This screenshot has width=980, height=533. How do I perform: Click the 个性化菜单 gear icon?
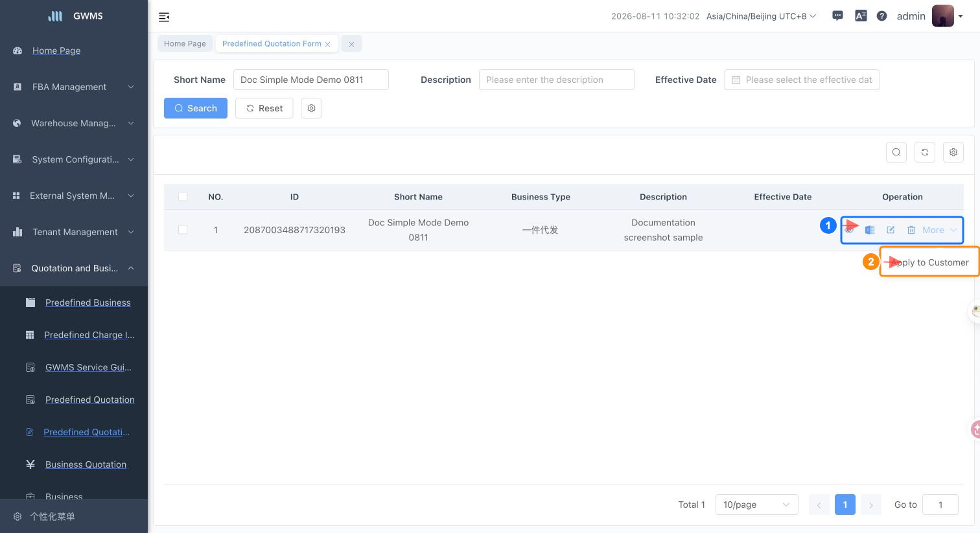17,516
